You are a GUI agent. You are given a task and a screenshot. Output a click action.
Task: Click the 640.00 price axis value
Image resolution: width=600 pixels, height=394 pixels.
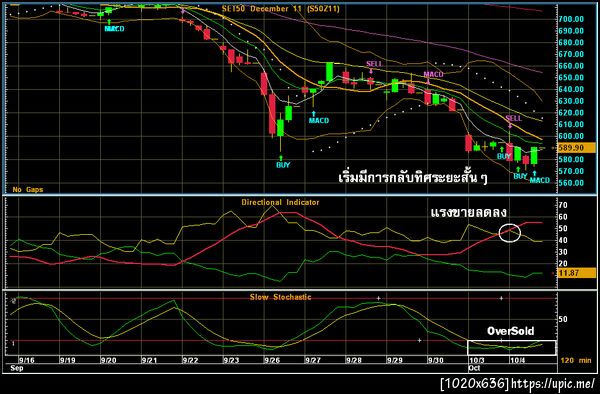pos(571,89)
